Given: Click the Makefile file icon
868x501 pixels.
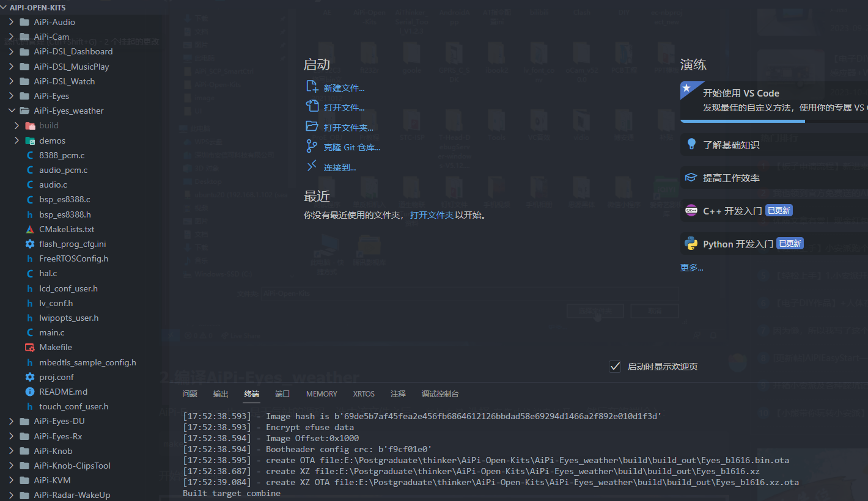Looking at the screenshot, I should tap(30, 347).
